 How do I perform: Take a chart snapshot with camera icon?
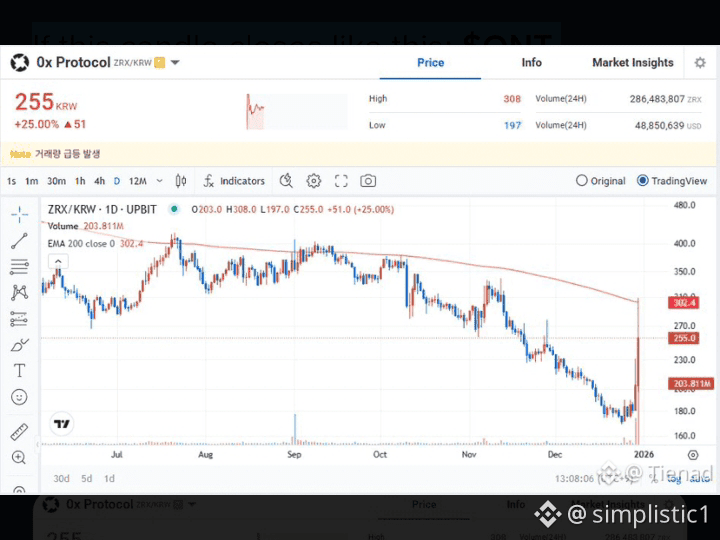[368, 181]
